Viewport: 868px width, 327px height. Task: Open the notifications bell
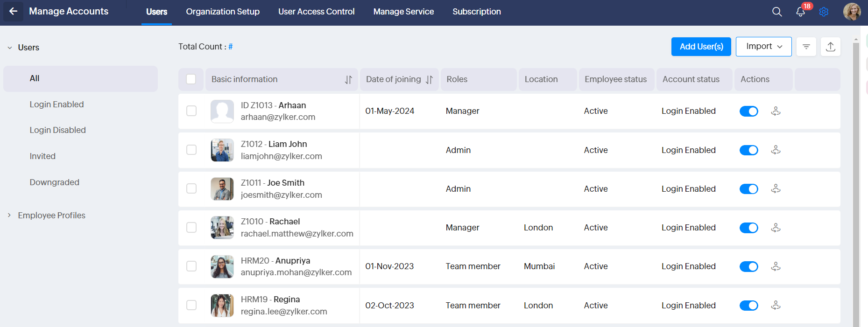(800, 12)
